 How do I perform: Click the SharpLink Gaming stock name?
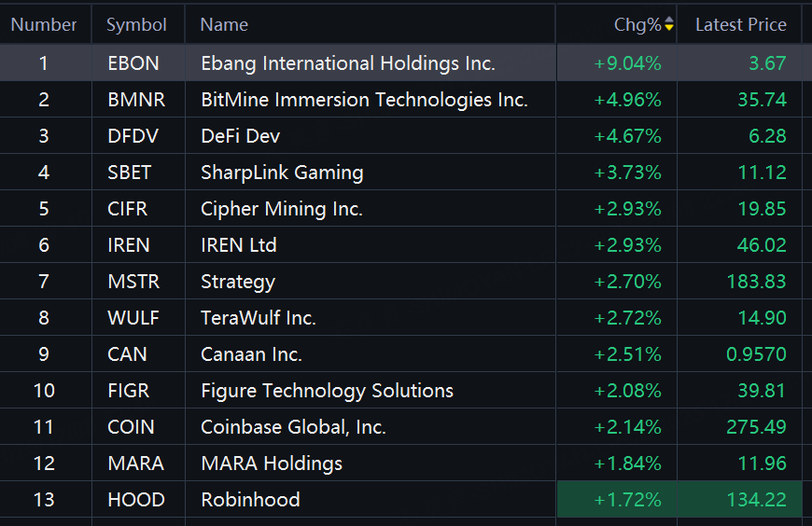click(282, 173)
